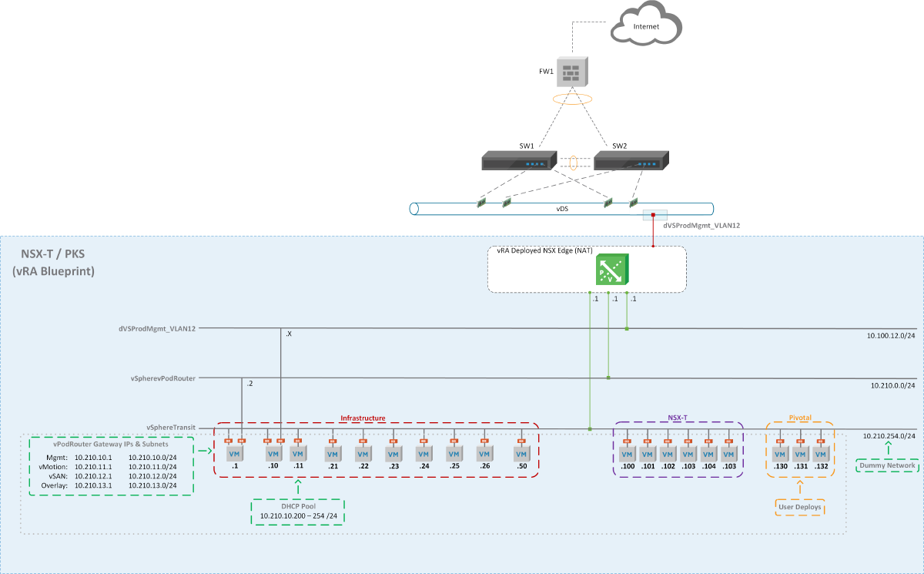Select the NSX-T VM labeled .100
The width and height of the screenshot is (924, 574).
pos(627,454)
